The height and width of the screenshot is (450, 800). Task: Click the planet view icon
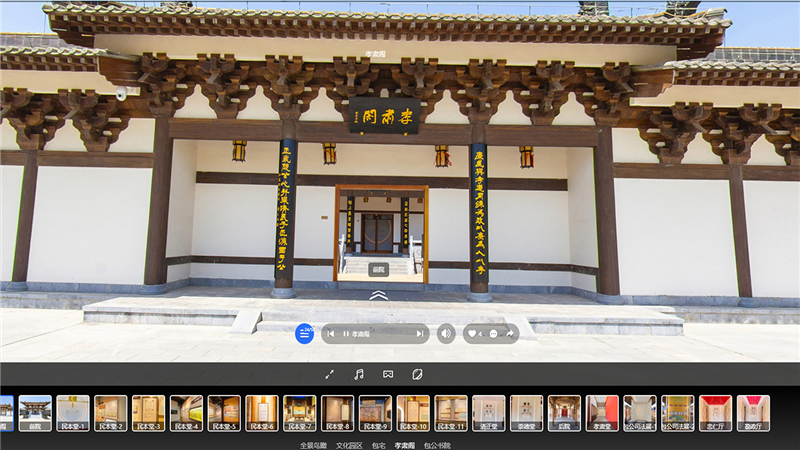pyautogui.click(x=417, y=374)
